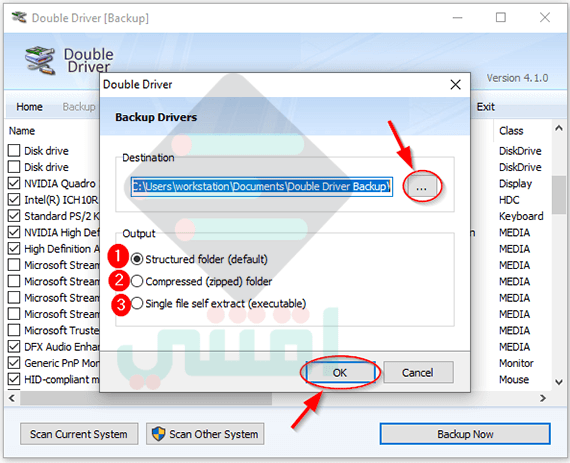Click the Double Driver logo in header

tap(40, 60)
